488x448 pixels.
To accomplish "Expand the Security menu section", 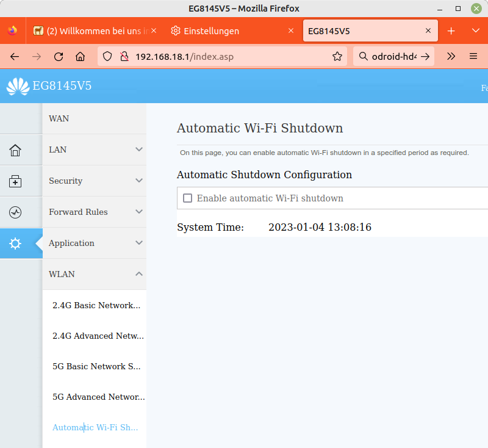I will [x=94, y=181].
